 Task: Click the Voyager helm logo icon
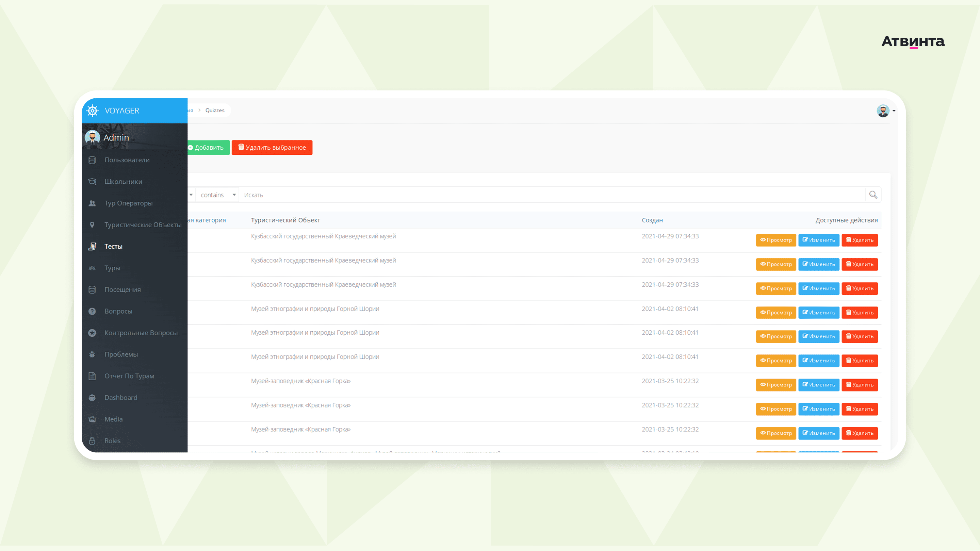coord(93,111)
